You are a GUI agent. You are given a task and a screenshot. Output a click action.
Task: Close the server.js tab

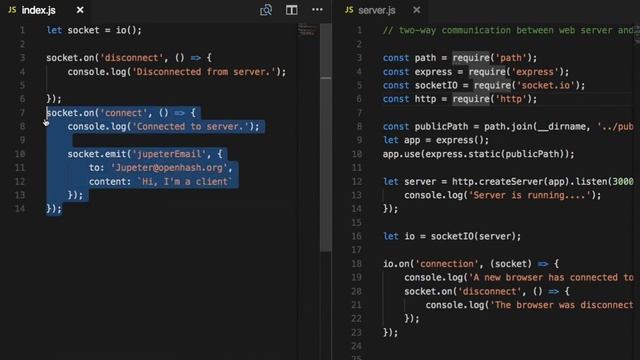(x=416, y=10)
